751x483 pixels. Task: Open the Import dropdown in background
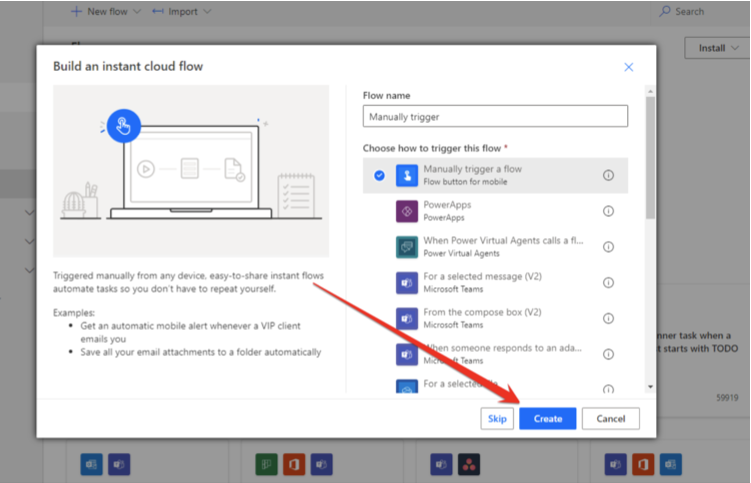pos(182,12)
